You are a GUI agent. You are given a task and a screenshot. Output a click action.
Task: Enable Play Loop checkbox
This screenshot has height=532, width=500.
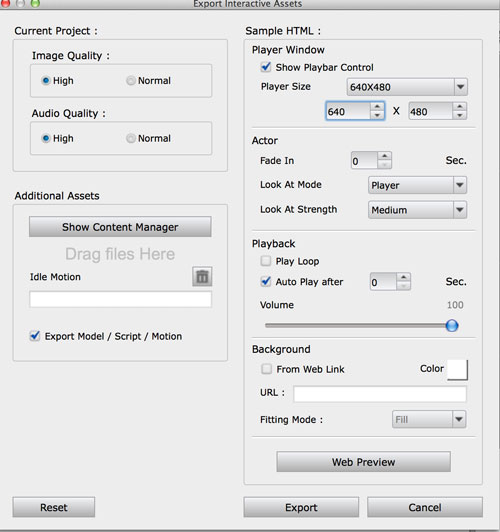pyautogui.click(x=266, y=261)
